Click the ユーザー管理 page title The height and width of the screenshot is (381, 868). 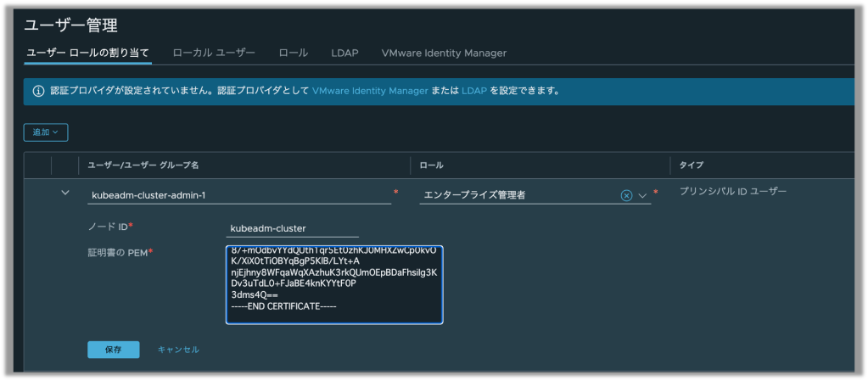(x=71, y=25)
